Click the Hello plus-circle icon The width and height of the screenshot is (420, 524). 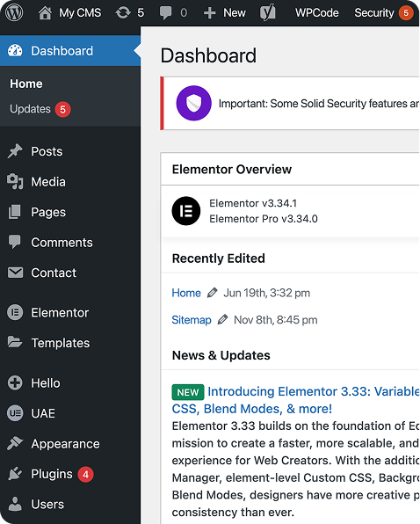(15, 383)
